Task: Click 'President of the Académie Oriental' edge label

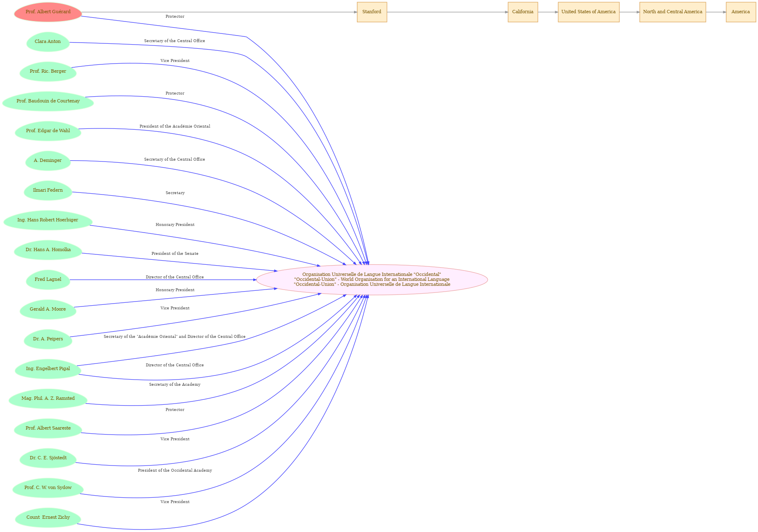Action: pos(175,126)
